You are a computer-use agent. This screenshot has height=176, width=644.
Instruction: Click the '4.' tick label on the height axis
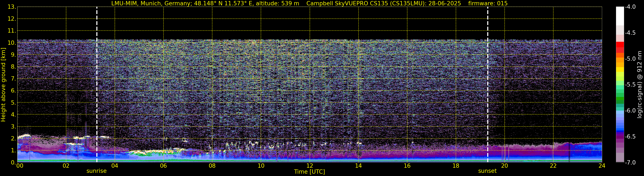(x=13, y=115)
